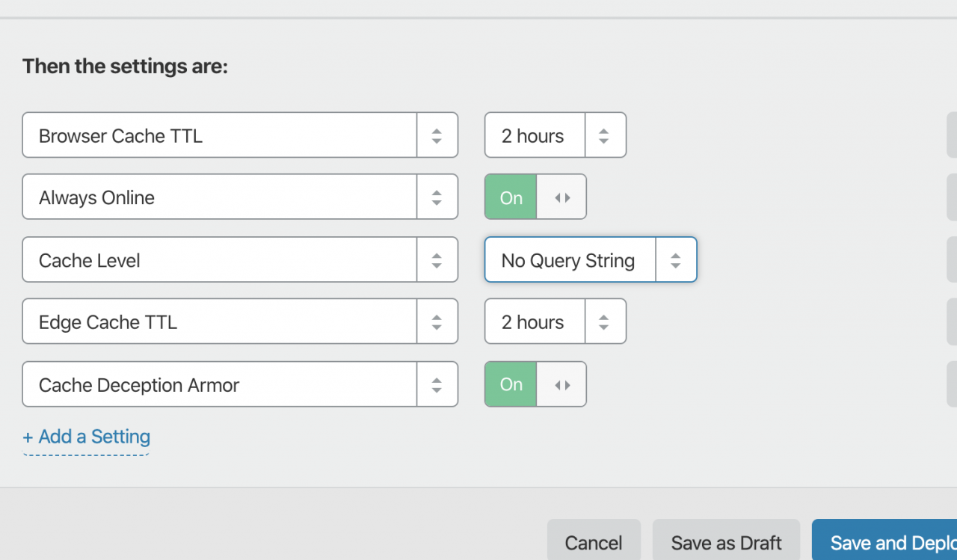Click up-down arrows on Always Online selector

(x=437, y=197)
